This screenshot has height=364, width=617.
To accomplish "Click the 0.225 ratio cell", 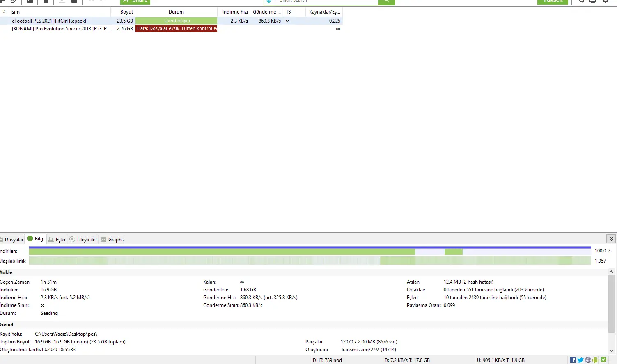I will [x=335, y=21].
